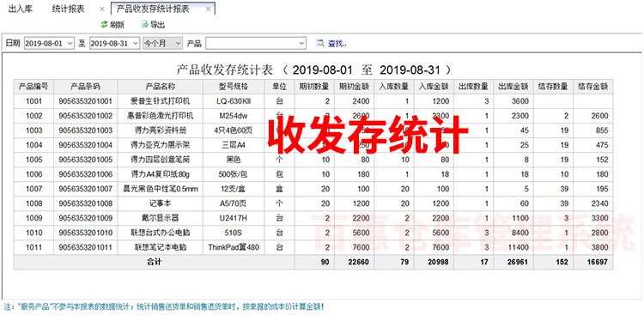Viewport: 644px width, 315px height.
Task: Click the Search (查找) magnifier icon
Action: [x=320, y=43]
